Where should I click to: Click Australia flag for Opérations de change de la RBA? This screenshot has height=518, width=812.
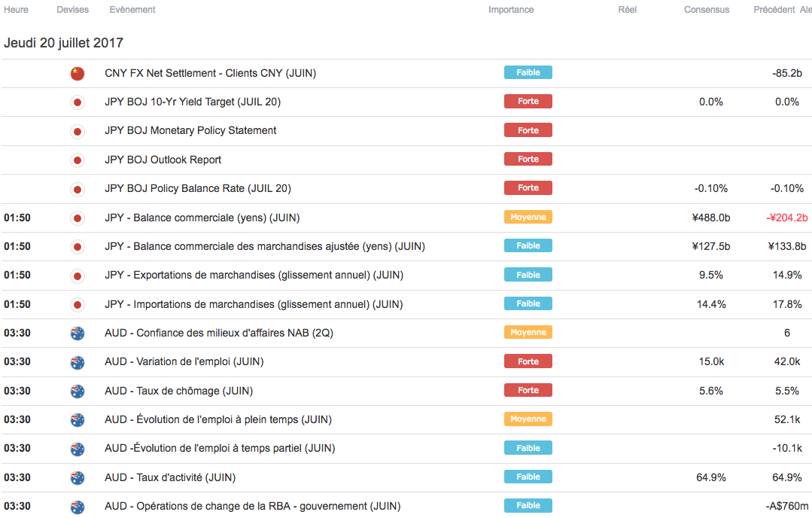pyautogui.click(x=77, y=507)
